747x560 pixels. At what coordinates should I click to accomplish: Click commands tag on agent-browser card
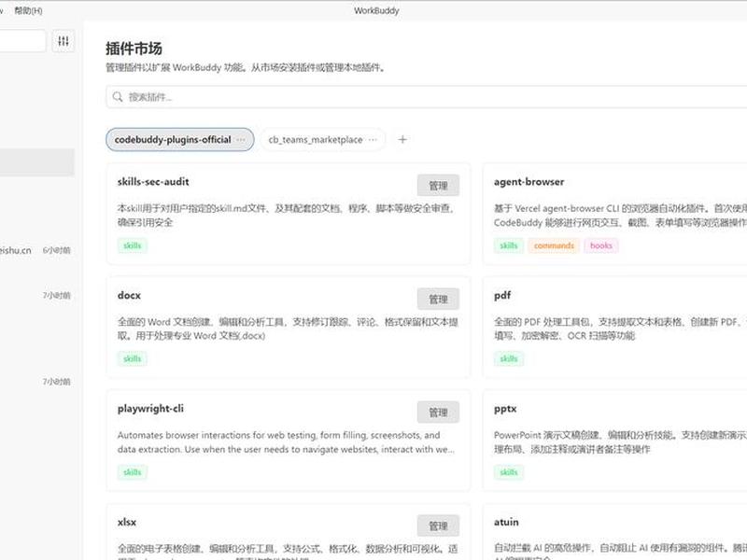pyautogui.click(x=554, y=245)
